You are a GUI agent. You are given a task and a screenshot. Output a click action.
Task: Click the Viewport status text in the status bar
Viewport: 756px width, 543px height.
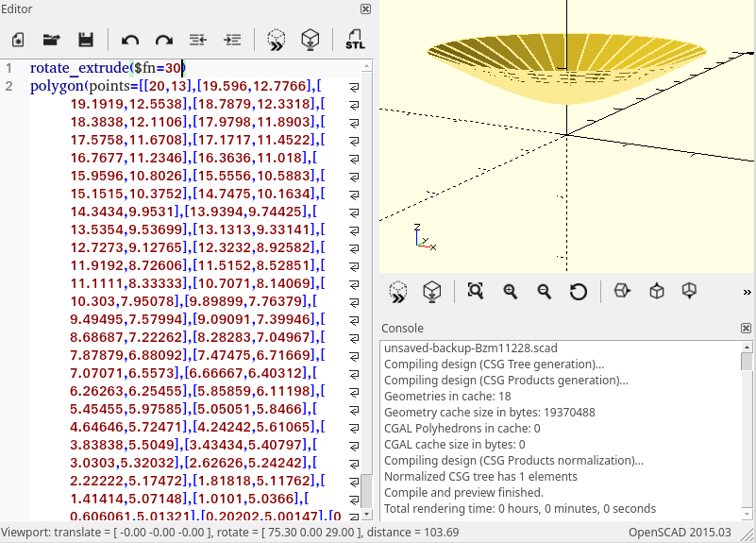click(229, 533)
